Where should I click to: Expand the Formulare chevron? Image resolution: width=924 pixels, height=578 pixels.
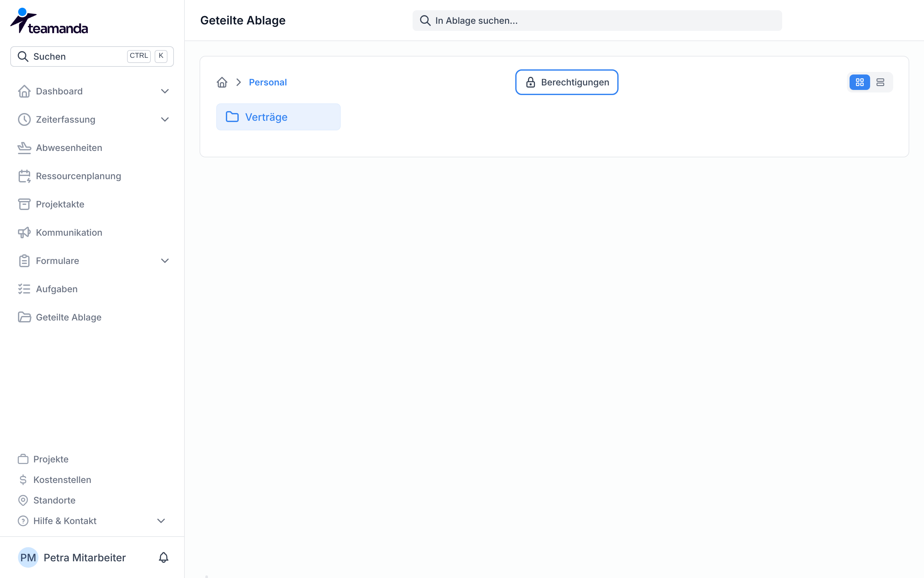coord(165,261)
